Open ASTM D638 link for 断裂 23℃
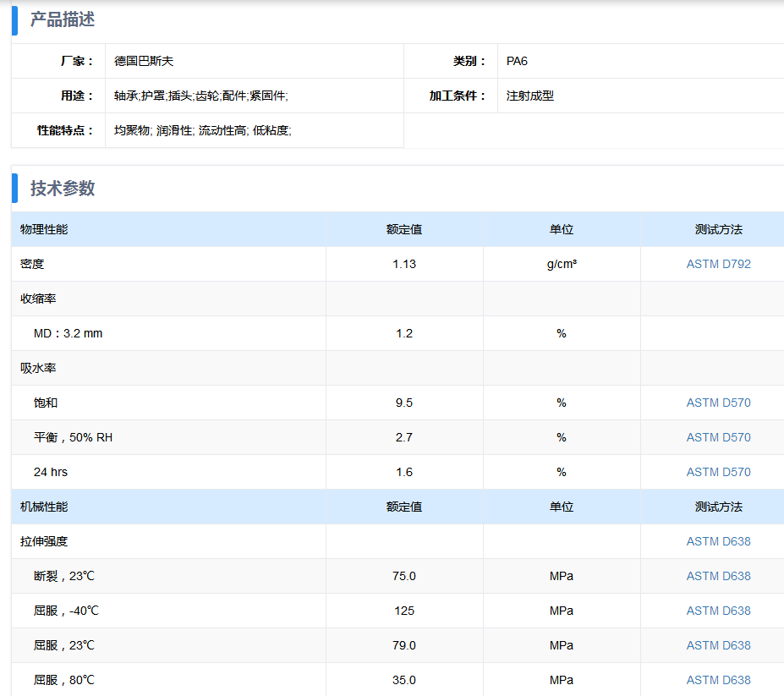The image size is (784, 696). 718,576
